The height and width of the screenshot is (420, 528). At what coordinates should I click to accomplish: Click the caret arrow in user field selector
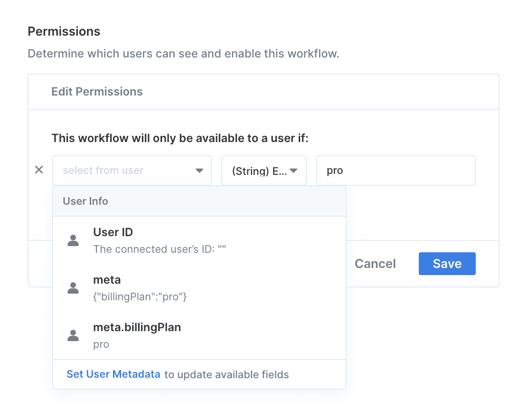click(199, 171)
